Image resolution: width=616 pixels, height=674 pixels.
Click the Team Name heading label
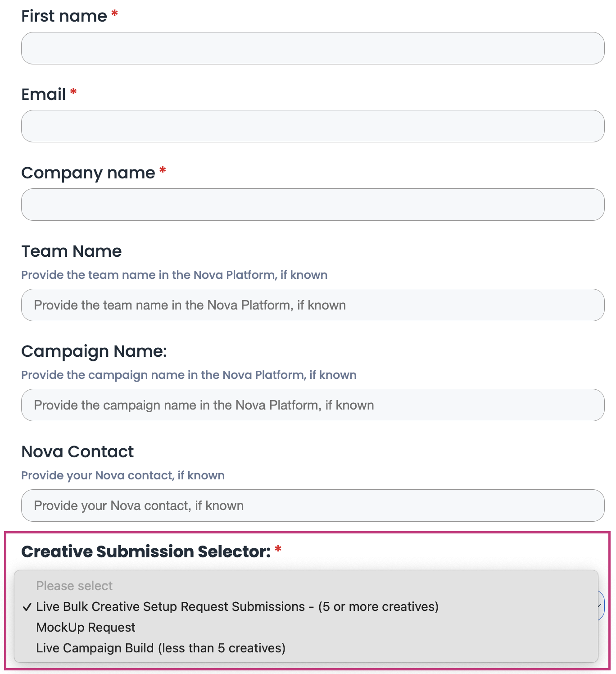pos(72,251)
